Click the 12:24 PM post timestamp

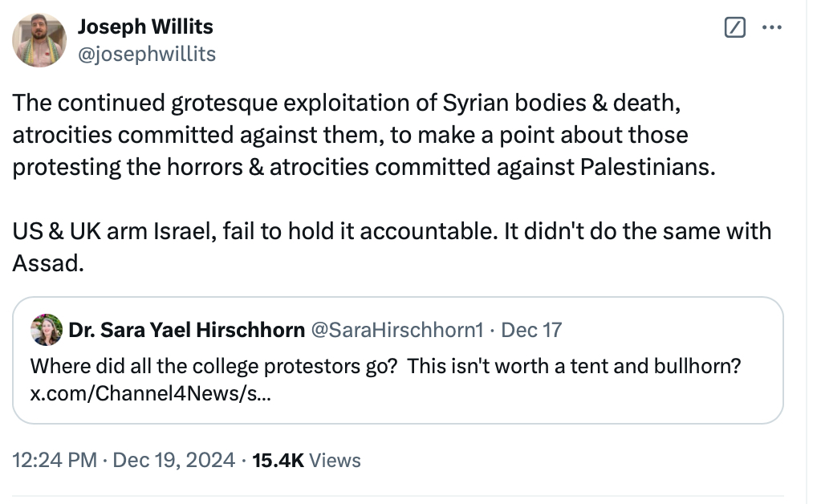(55, 461)
